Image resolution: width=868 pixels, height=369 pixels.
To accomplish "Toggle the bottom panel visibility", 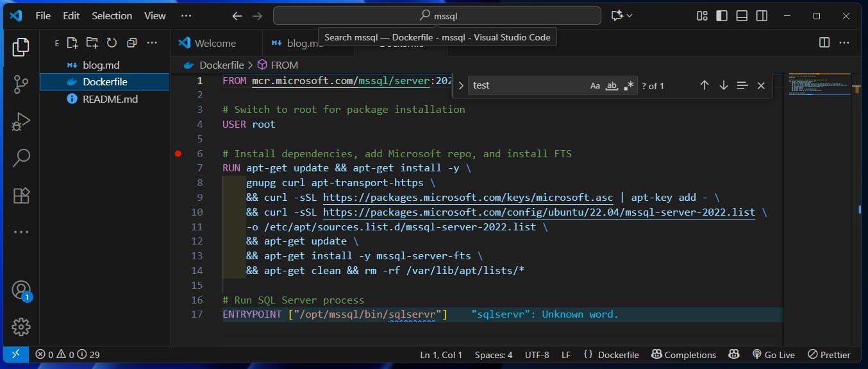I will click(x=742, y=15).
